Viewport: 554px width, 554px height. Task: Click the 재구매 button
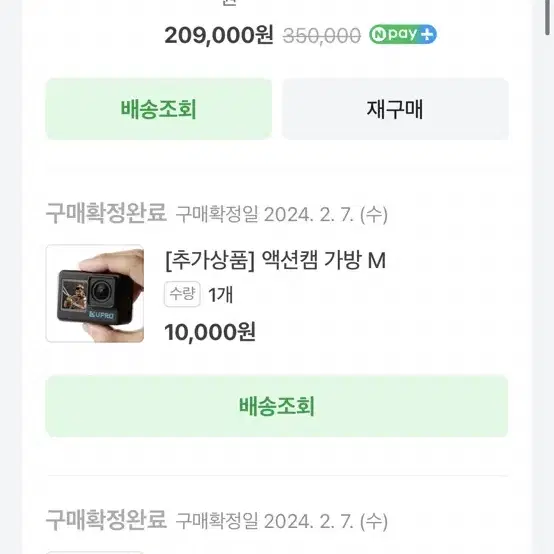395,109
